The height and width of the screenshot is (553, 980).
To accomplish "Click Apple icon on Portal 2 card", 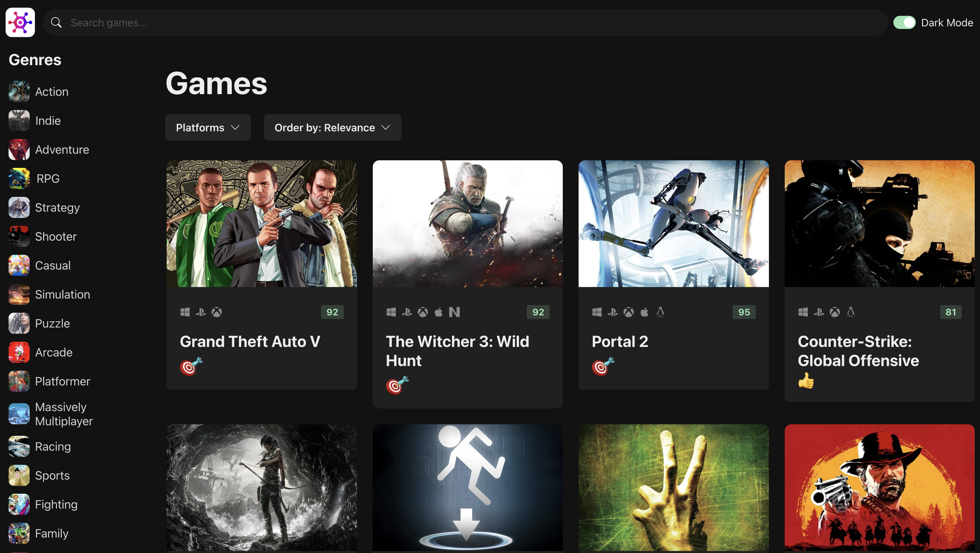I will click(644, 312).
